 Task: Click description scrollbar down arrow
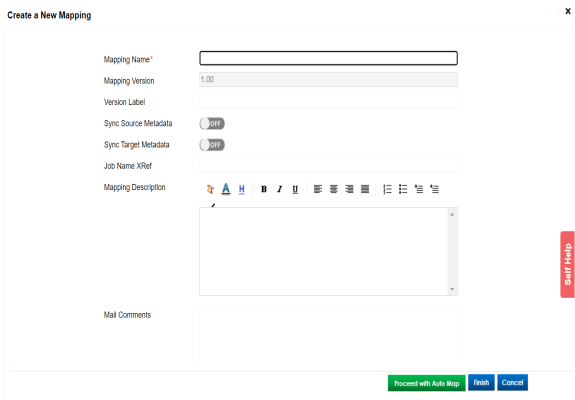pos(452,289)
